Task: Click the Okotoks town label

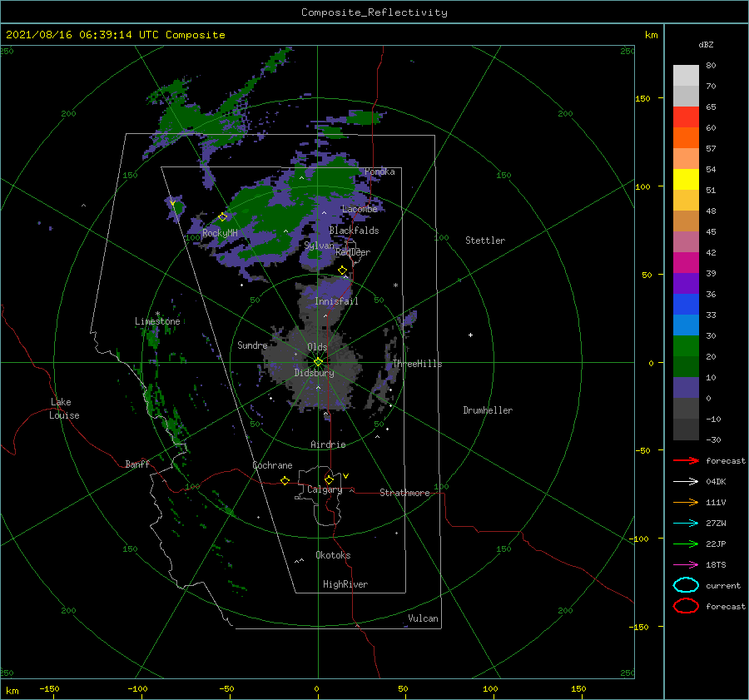Action: [x=333, y=555]
